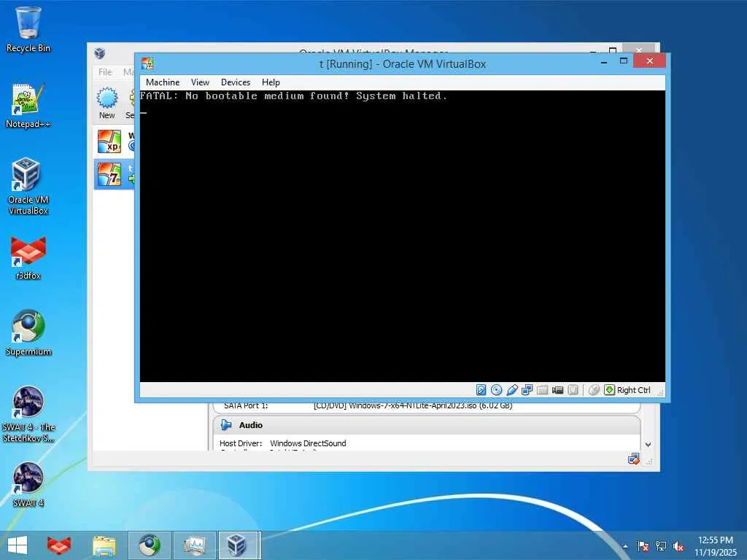Click the muted volume tray icon

(678, 546)
